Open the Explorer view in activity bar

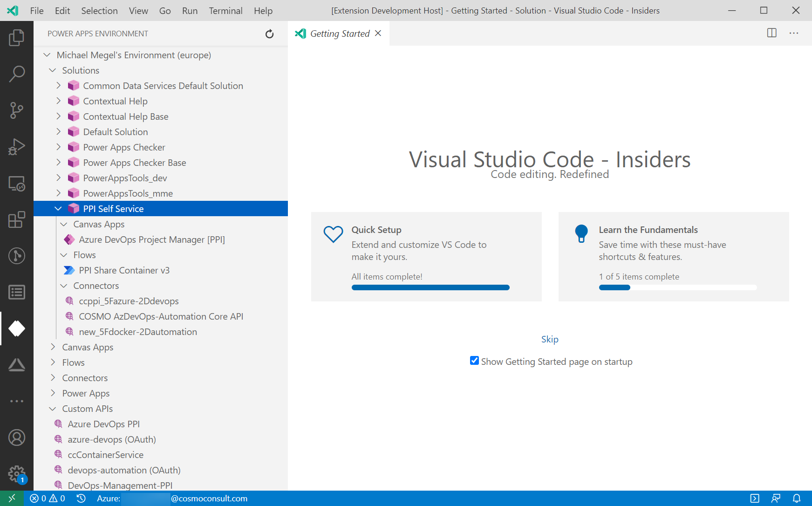(x=17, y=37)
